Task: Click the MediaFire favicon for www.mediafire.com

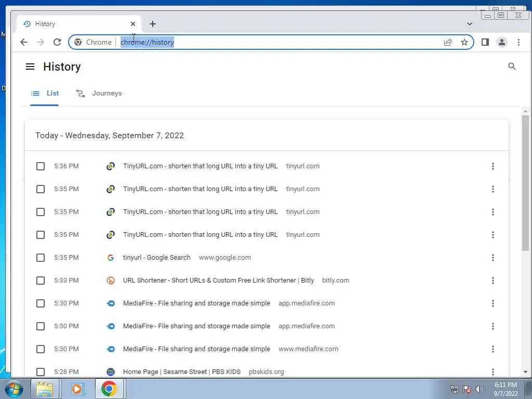Action: [111, 349]
